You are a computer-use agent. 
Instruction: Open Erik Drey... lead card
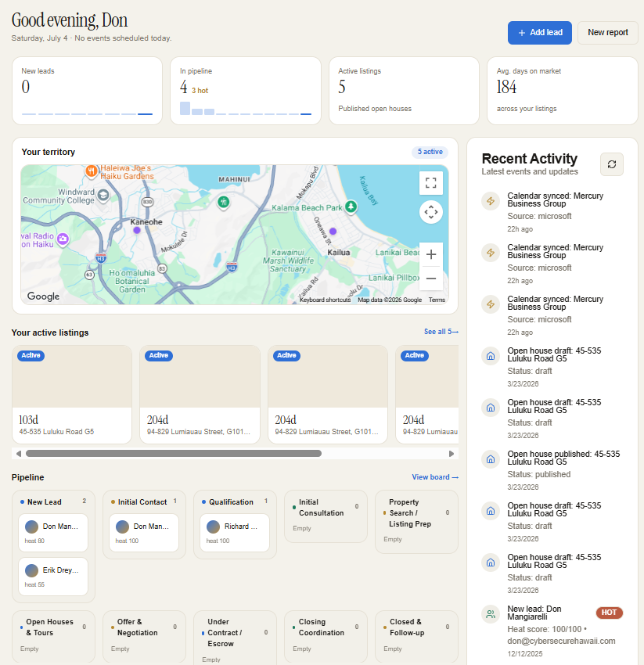53,577
